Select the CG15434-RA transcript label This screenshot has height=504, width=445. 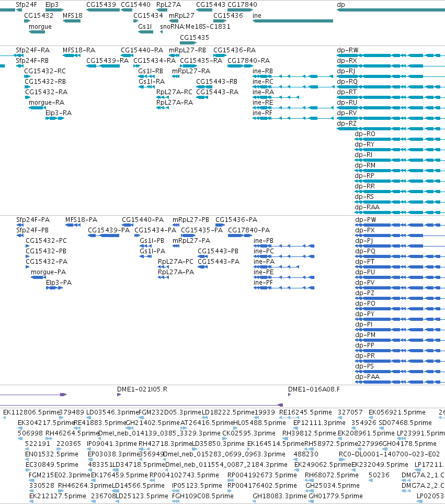(154, 61)
